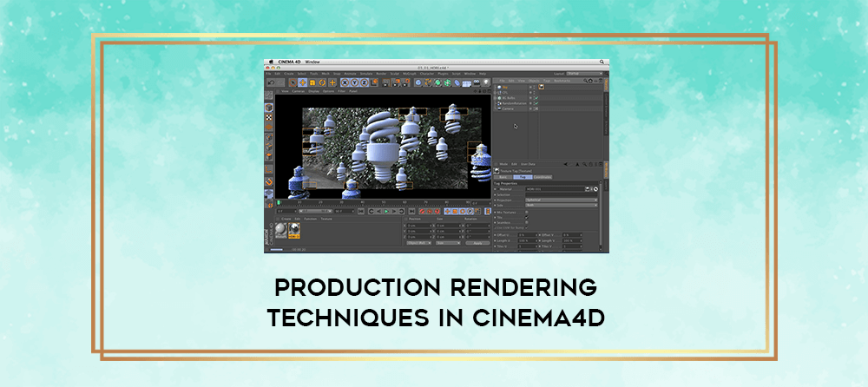Click the Play forward button
This screenshot has height=387, width=868.
[386, 212]
